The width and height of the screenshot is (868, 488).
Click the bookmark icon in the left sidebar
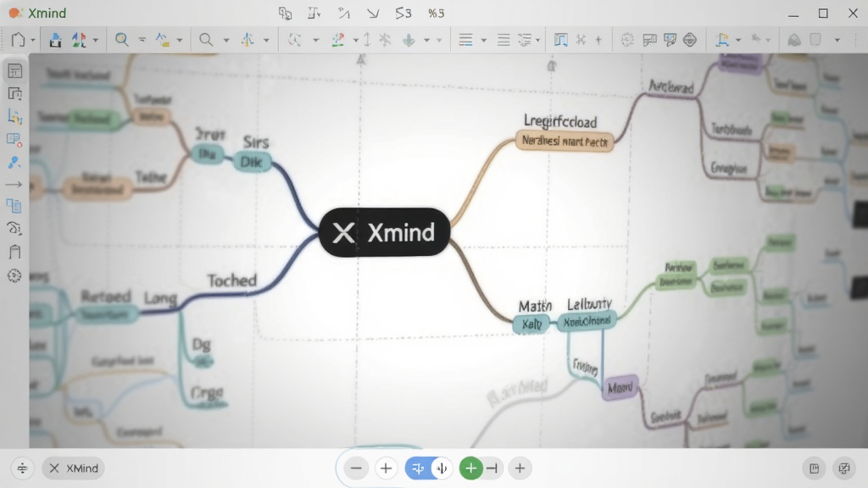pyautogui.click(x=15, y=252)
